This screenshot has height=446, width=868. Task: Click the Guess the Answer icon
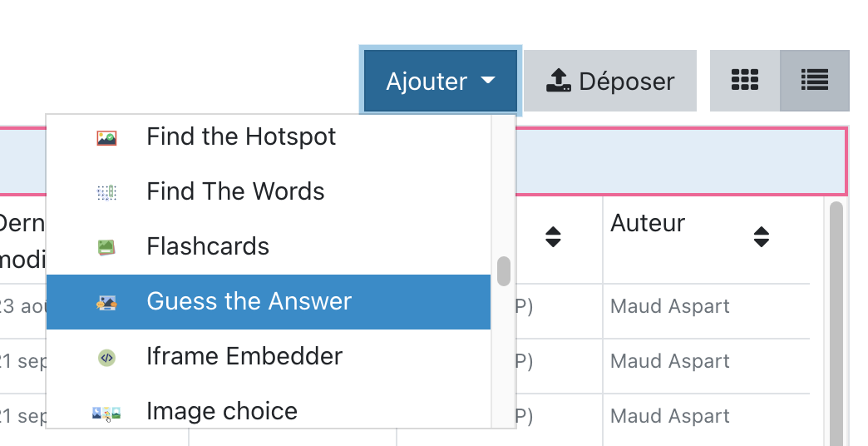(106, 302)
